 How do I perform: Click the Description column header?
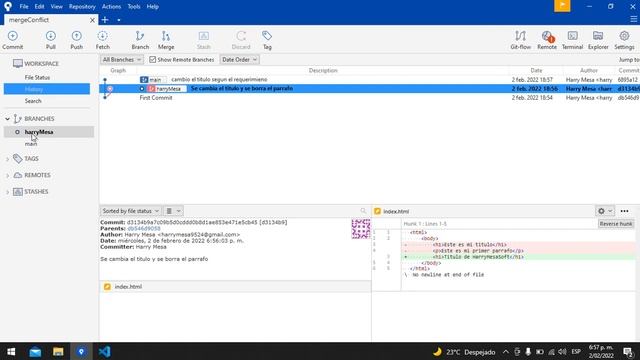point(323,71)
